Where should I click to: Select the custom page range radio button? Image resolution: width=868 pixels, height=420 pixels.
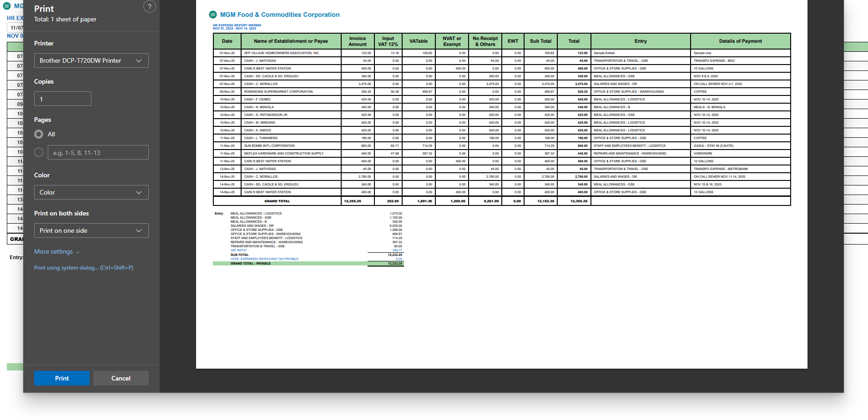point(39,152)
